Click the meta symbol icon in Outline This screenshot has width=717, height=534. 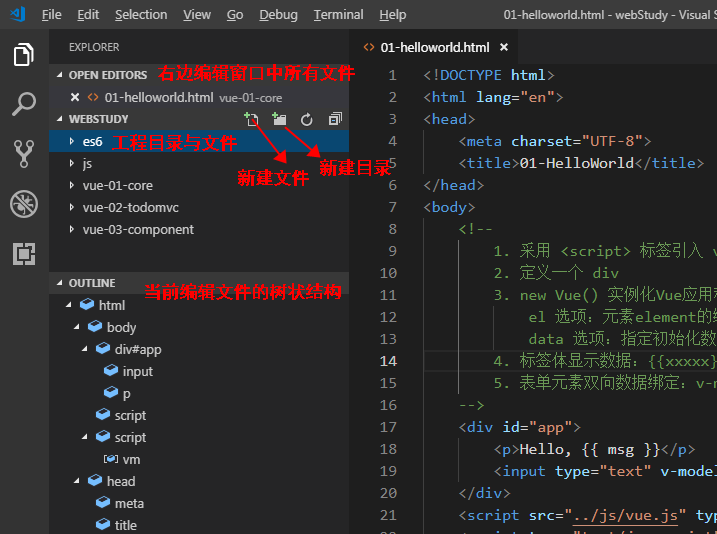tap(103, 502)
